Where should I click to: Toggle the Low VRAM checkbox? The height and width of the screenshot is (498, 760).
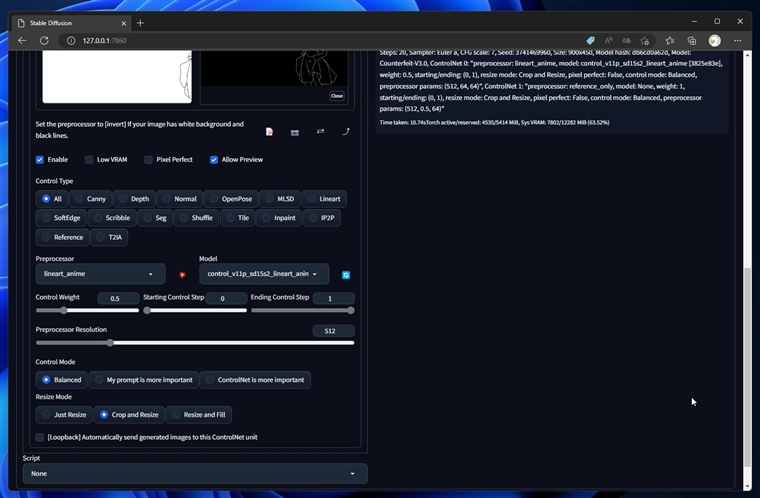point(89,160)
